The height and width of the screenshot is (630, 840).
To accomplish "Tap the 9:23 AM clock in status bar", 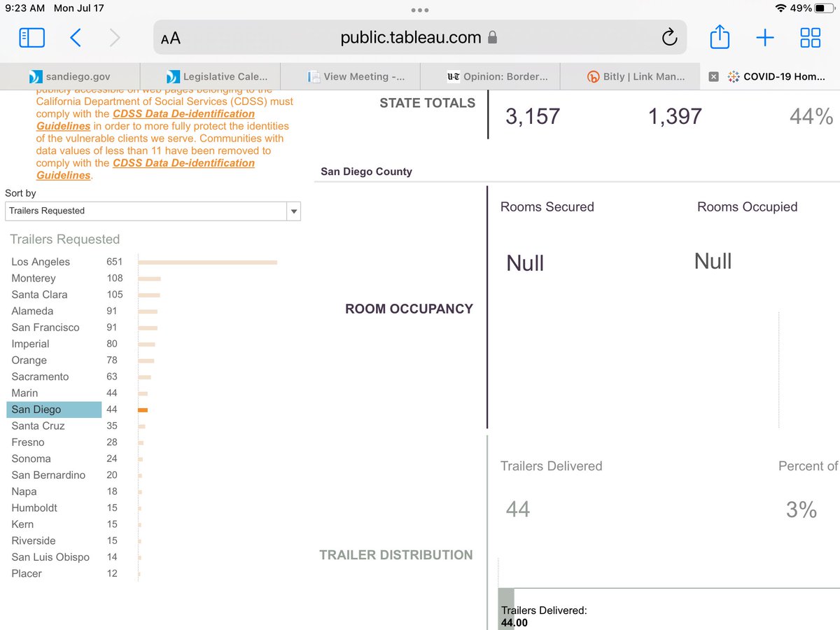I will (x=25, y=8).
